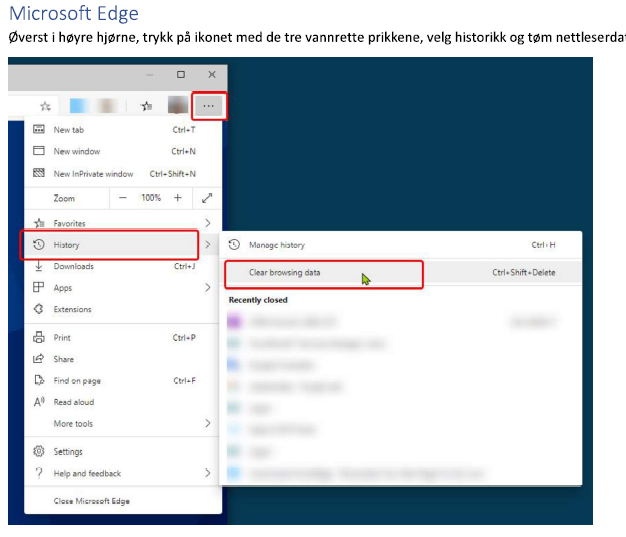Enter full screen via the diagonal arrow icon
The width and height of the screenshot is (626, 537).
pos(207,198)
